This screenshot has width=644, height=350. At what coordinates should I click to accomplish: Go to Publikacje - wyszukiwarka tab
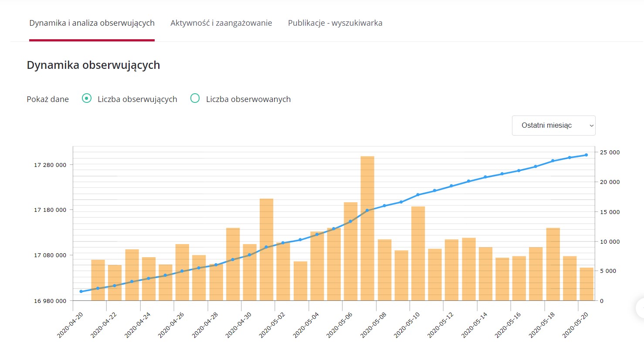point(335,23)
